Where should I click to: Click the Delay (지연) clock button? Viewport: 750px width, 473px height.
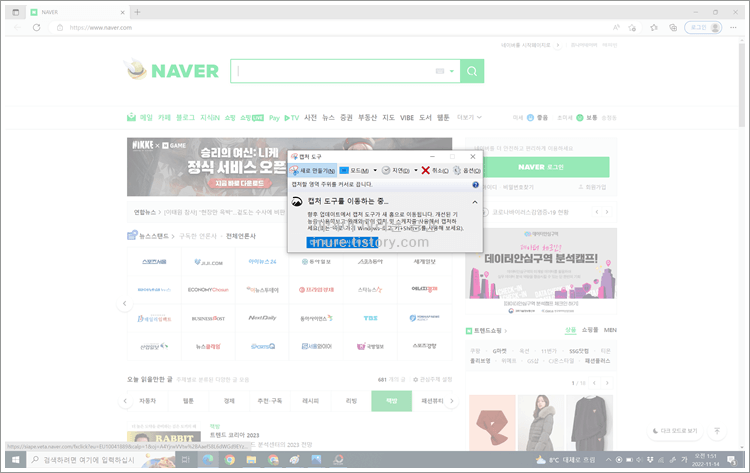(396, 170)
